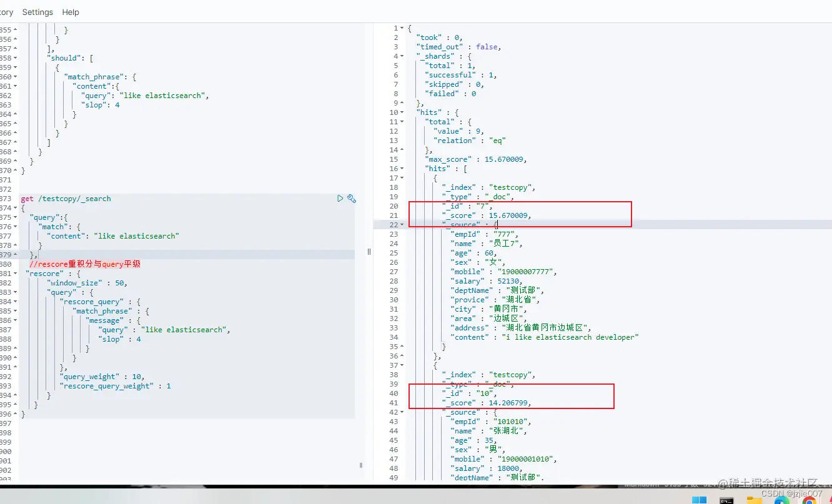Click "mobile" : "19000007777" line
Viewport: 832px width, 504px height.
point(503,272)
